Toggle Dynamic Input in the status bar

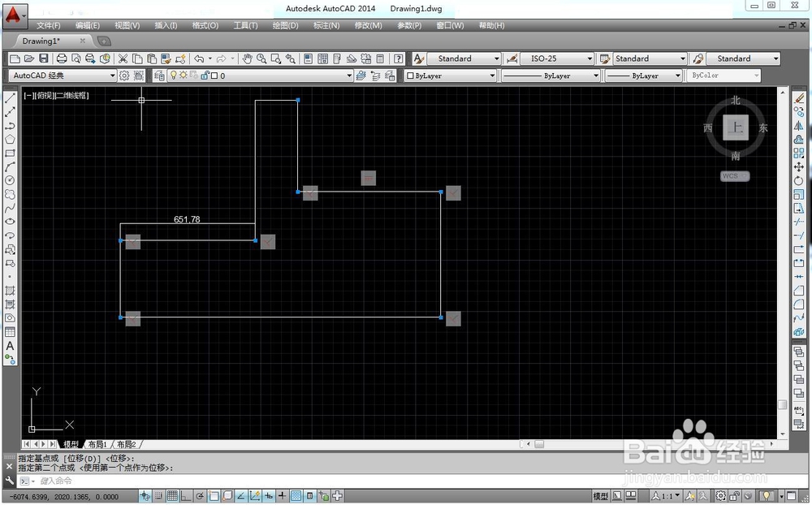pyautogui.click(x=268, y=496)
